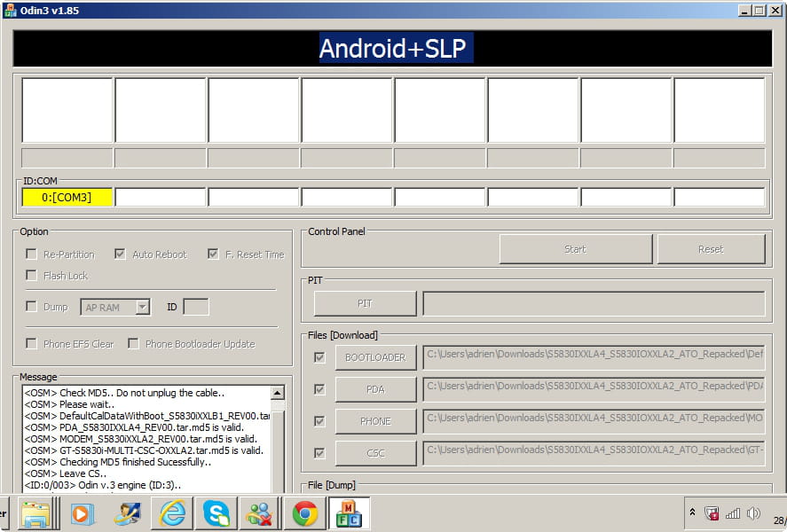Open Windows Live Messenger taskbar icon
This screenshot has height=532, width=787.
260,513
